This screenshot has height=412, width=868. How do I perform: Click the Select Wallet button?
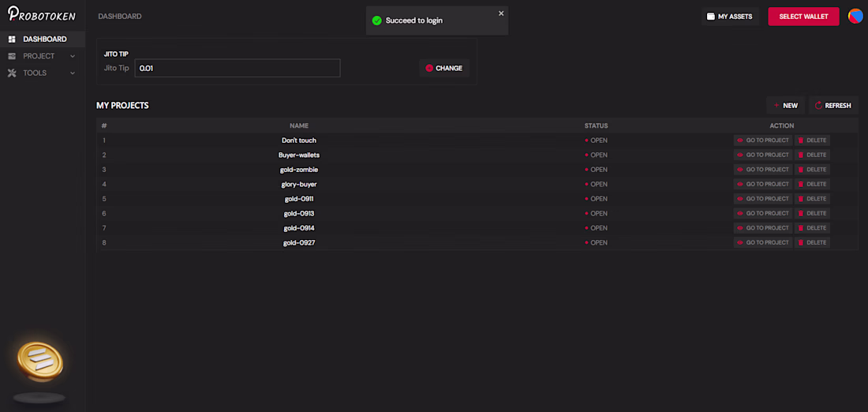(804, 17)
